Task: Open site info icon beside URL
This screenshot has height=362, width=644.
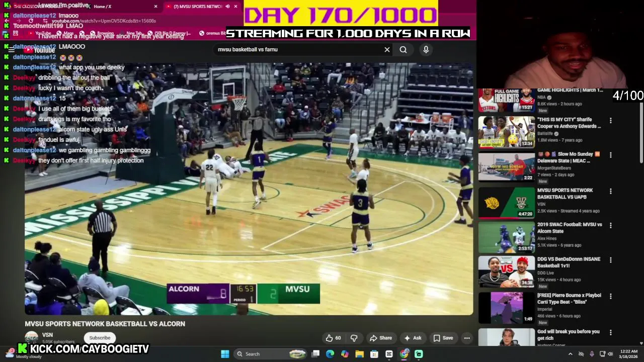Action: tap(45, 21)
